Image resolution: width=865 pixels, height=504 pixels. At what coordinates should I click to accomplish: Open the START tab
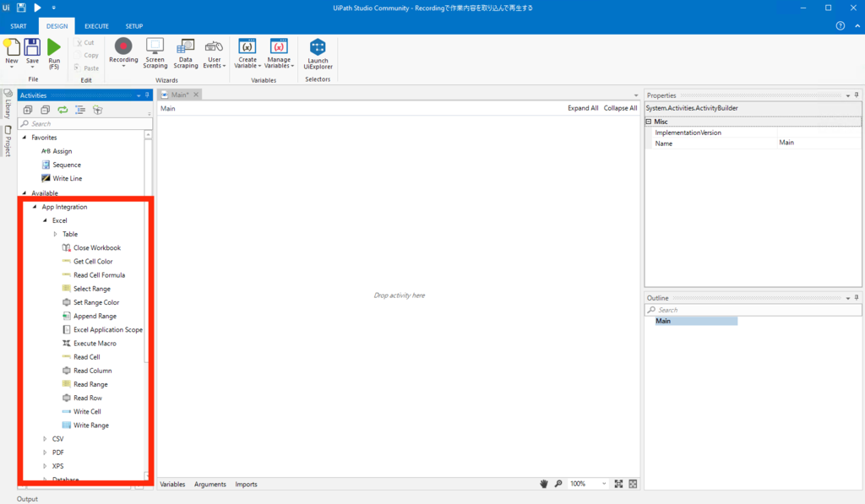click(19, 26)
